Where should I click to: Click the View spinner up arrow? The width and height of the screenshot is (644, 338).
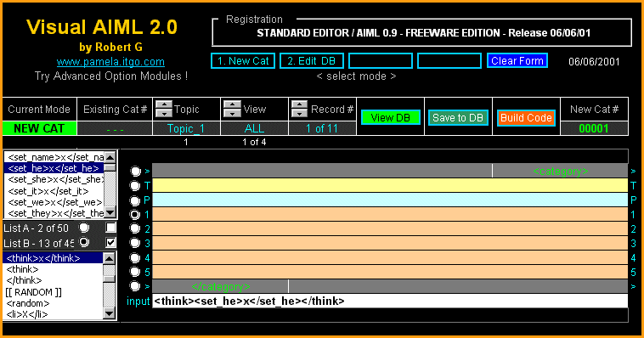pos(232,104)
